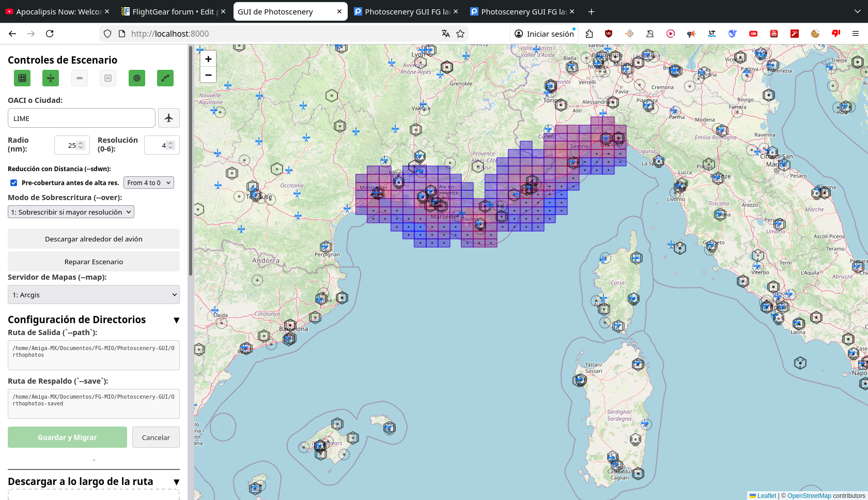Click the Cancelar button
The width and height of the screenshot is (868, 500).
point(156,437)
